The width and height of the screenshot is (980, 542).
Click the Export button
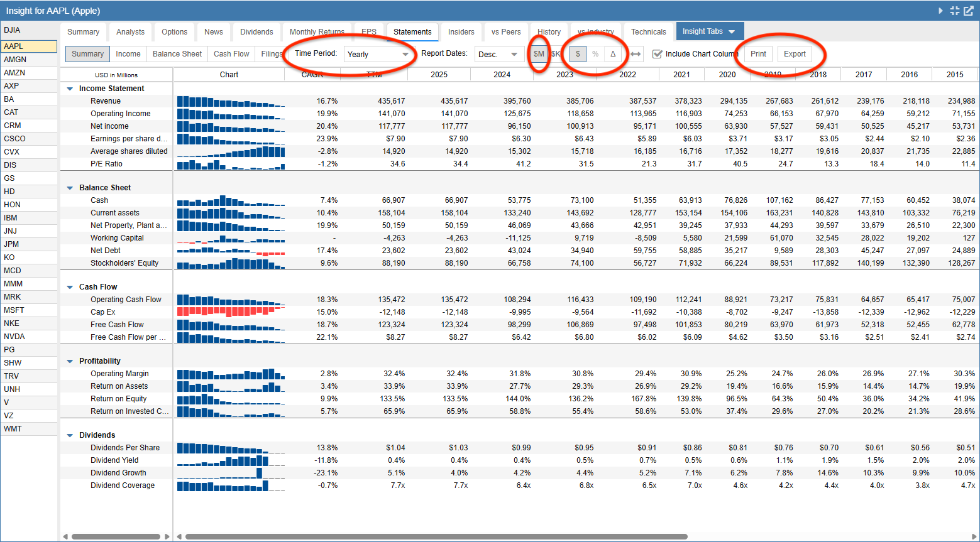point(795,54)
